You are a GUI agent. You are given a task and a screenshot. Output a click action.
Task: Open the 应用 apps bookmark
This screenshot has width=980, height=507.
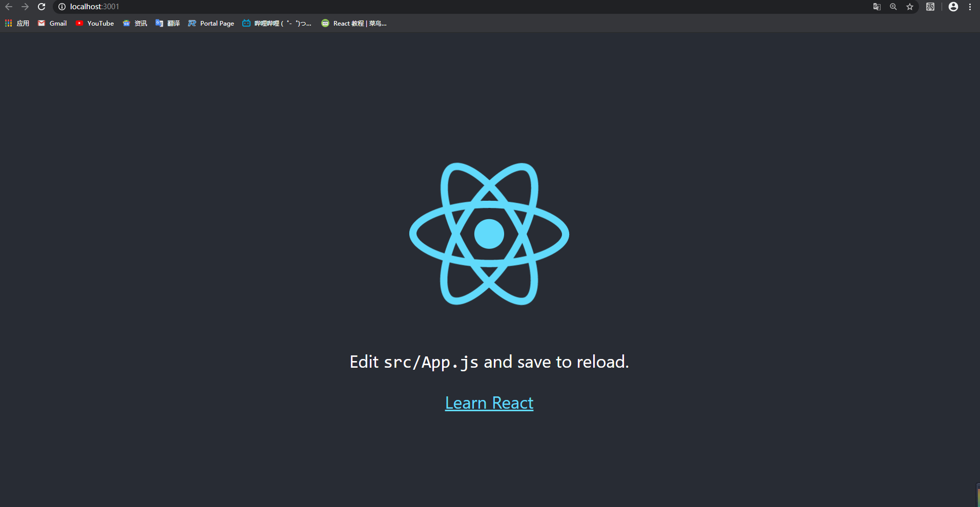tap(17, 23)
